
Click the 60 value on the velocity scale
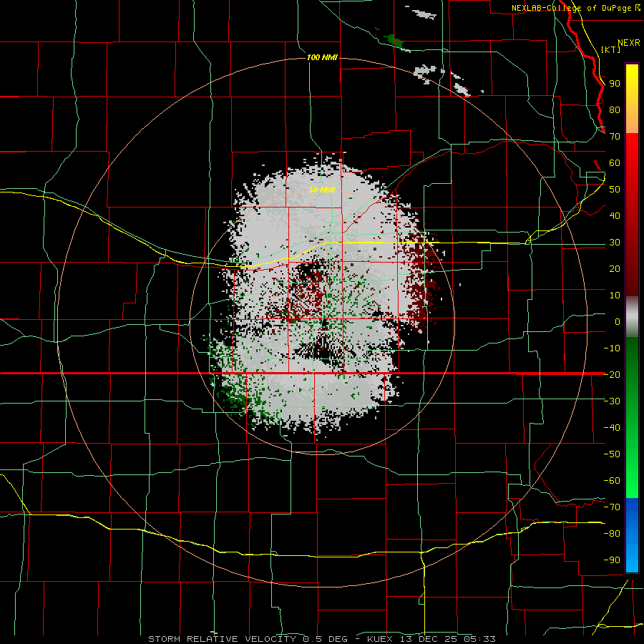(x=615, y=163)
